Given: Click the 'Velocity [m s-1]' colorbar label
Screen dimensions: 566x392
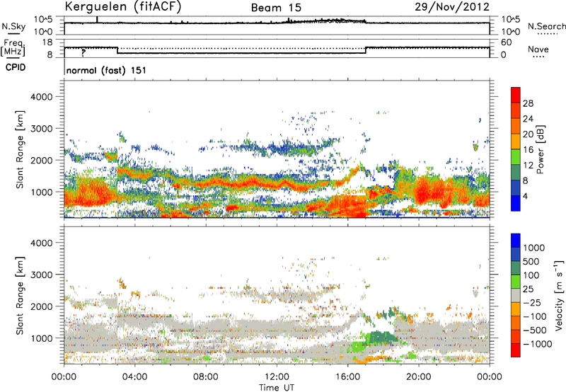Looking at the screenshot, I should (x=559, y=295).
